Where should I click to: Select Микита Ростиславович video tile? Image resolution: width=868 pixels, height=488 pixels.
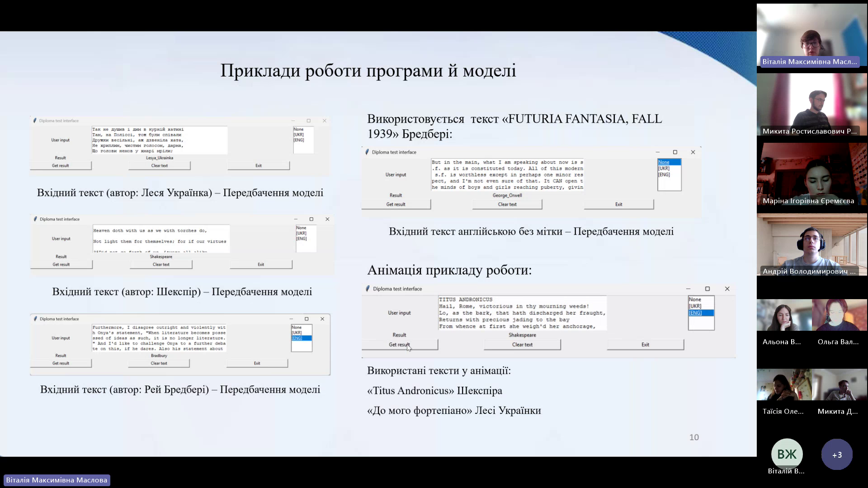[x=811, y=105]
